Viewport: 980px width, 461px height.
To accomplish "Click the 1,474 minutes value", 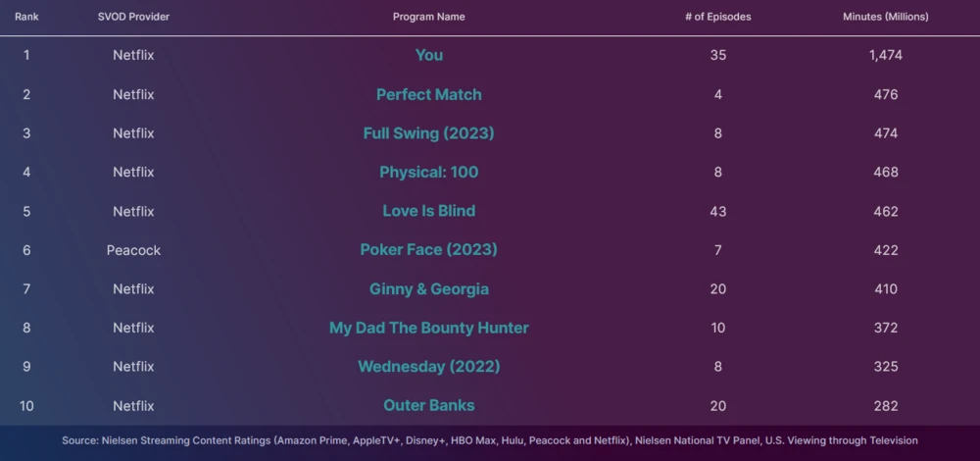I will pyautogui.click(x=885, y=55).
